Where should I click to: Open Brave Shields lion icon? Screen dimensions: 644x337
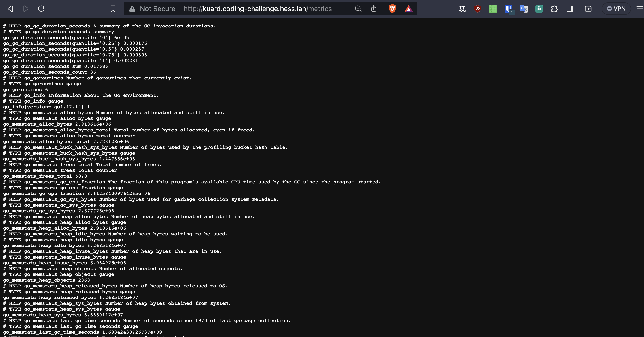point(392,9)
